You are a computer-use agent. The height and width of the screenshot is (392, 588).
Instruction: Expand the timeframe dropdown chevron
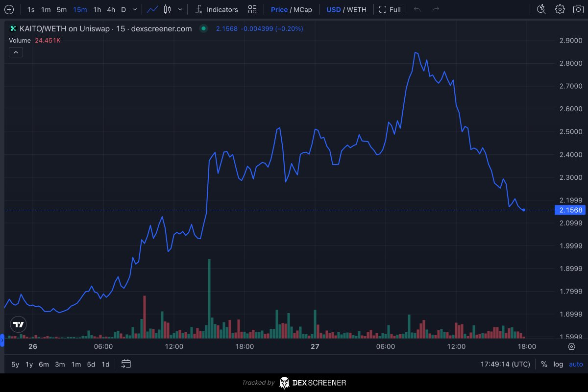coord(135,9)
